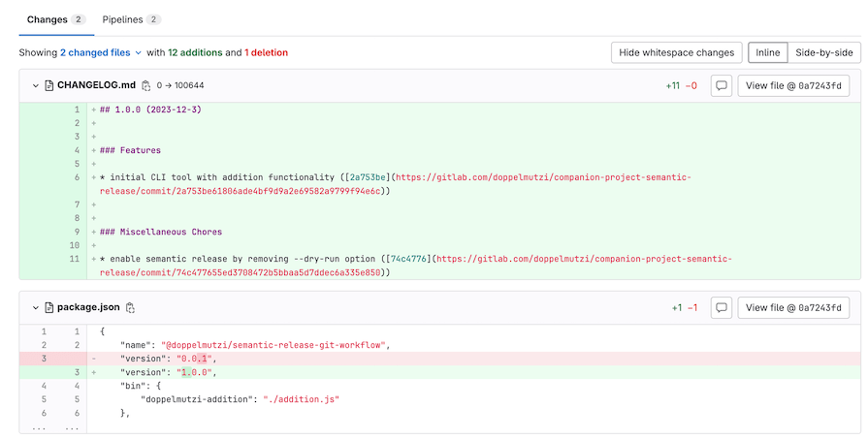Switch to Side-by-side diff view
Viewport: 868px width, 440px height.
[824, 52]
